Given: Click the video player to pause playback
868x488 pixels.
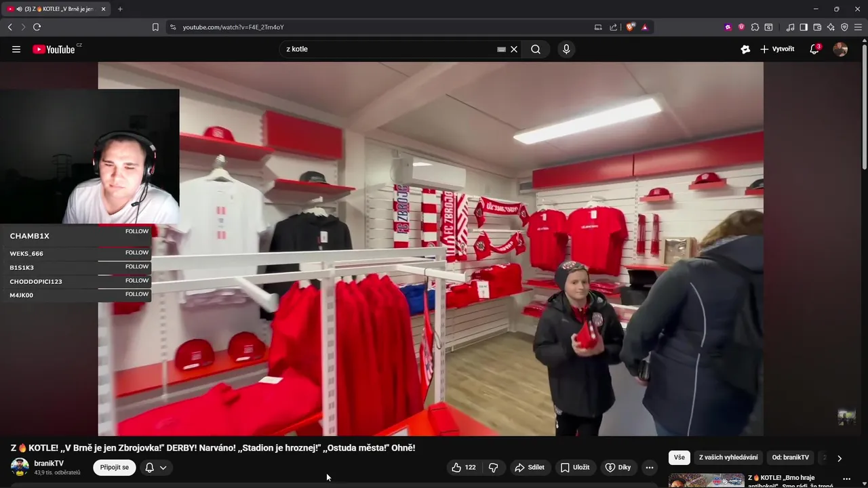Looking at the screenshot, I should pos(431,249).
